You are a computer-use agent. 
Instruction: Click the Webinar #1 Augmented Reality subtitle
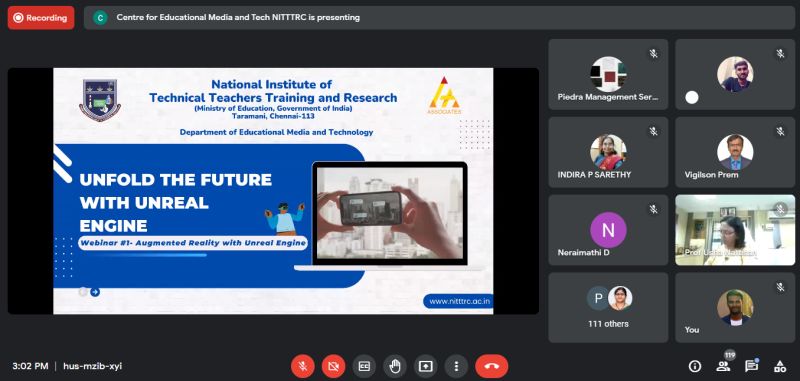[193, 243]
